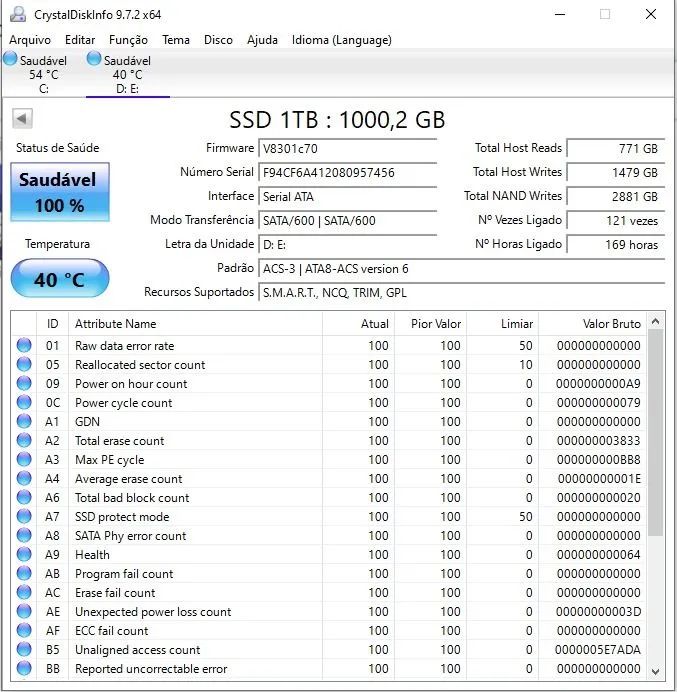
Task: Open the Disco menu
Action: point(218,40)
